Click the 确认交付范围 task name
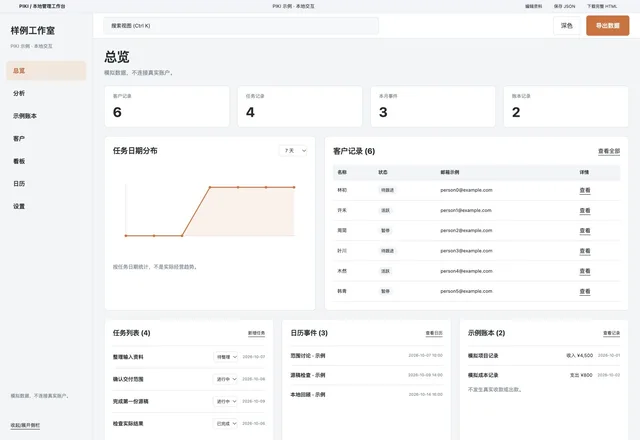The image size is (640, 440). [128, 379]
